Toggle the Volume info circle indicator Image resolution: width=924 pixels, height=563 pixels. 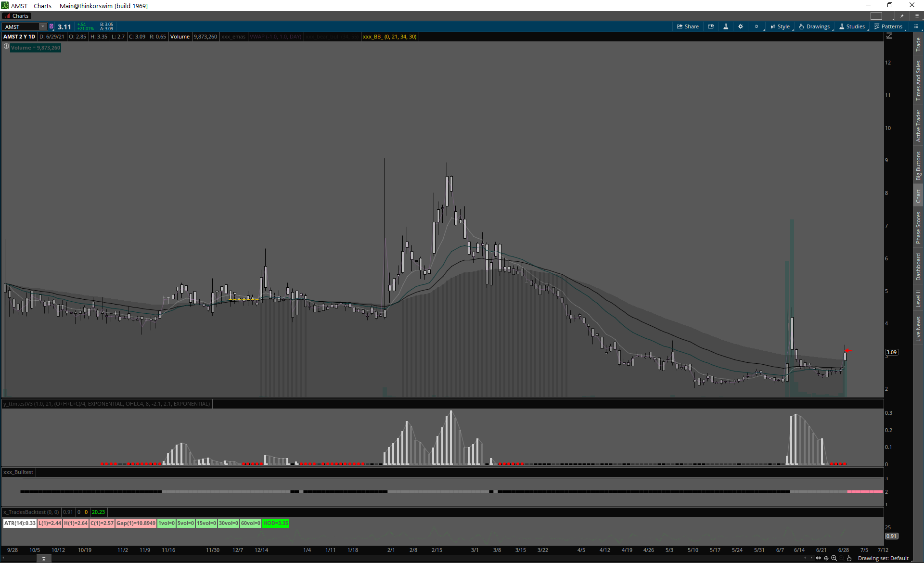pyautogui.click(x=6, y=47)
